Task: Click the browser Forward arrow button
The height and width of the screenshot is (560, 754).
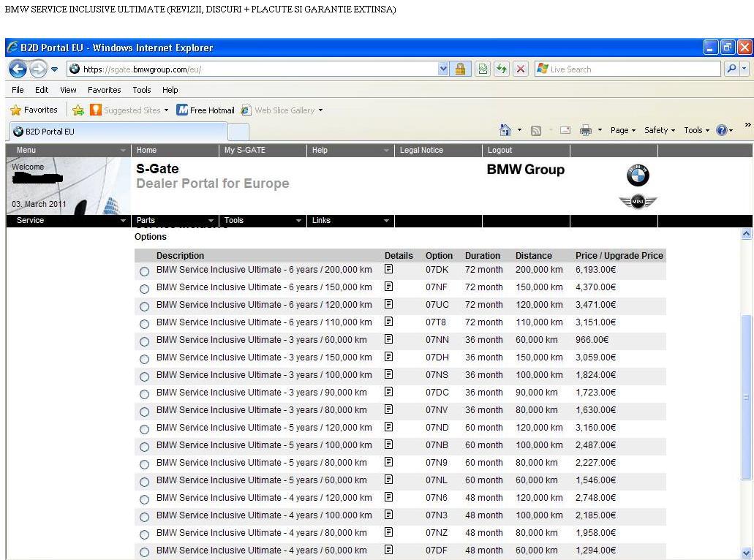Action: click(38, 69)
